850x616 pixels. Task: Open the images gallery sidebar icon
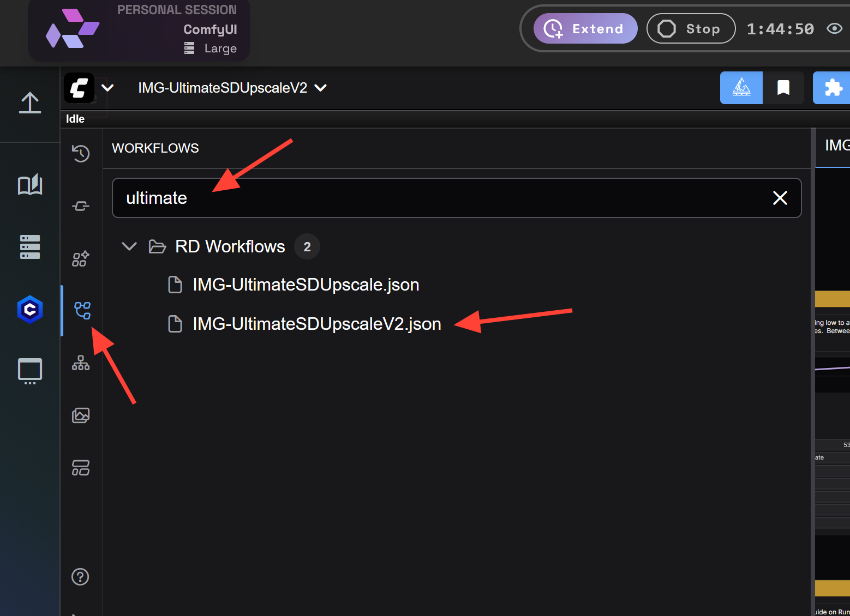click(x=81, y=415)
